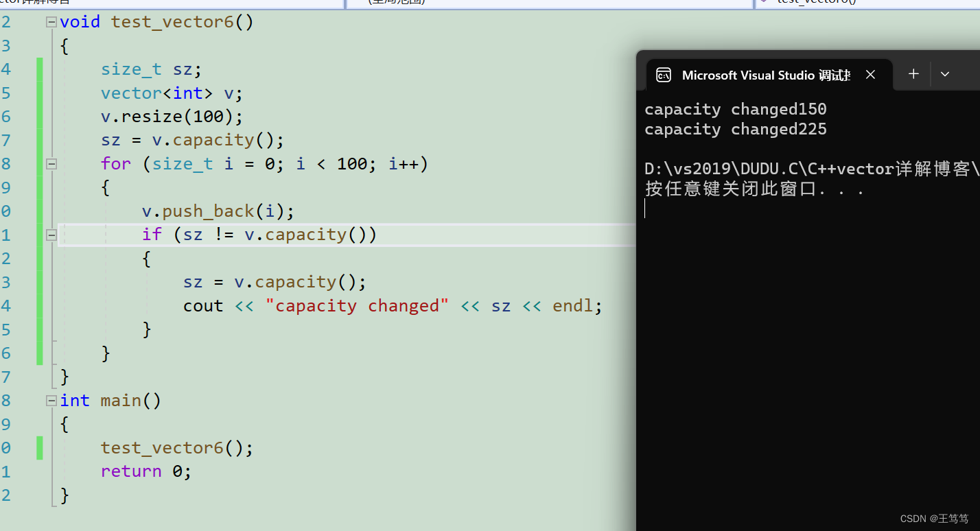The height and width of the screenshot is (531, 980).
Task: Click the 'v.push_back(i);' code line
Action: coord(218,211)
